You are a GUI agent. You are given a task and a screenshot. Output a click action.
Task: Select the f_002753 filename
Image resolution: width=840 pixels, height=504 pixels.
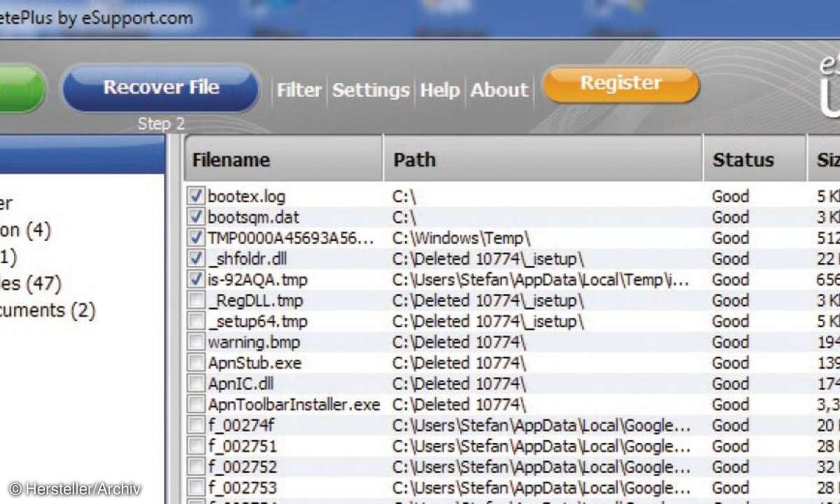click(241, 488)
